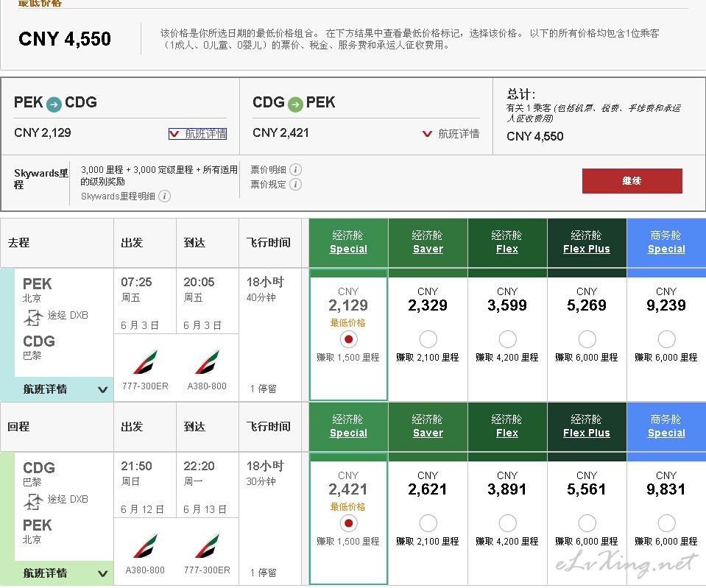Open return 经济舱 Flex column header
This screenshot has height=588, width=706.
[507, 426]
